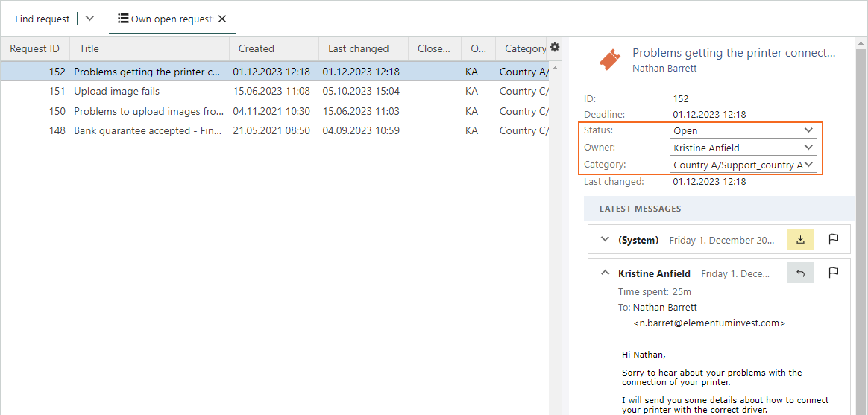The height and width of the screenshot is (415, 868).
Task: Flag the (System) message
Action: click(834, 239)
